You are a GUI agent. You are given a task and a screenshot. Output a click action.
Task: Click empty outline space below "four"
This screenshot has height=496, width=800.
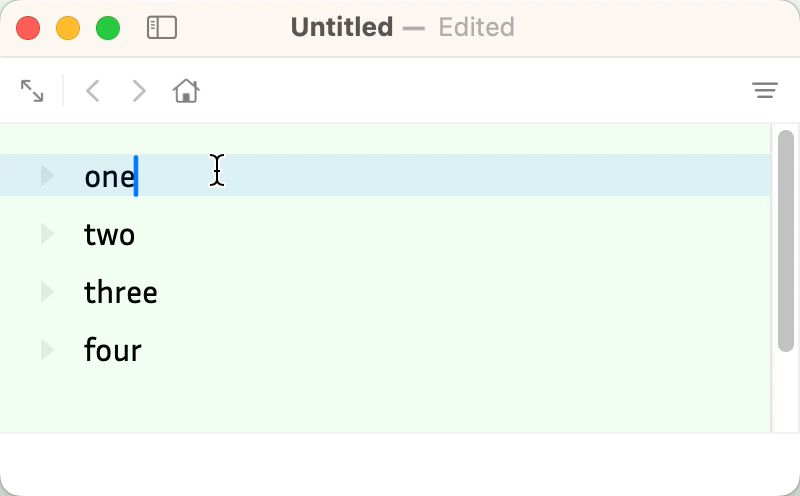click(400, 402)
